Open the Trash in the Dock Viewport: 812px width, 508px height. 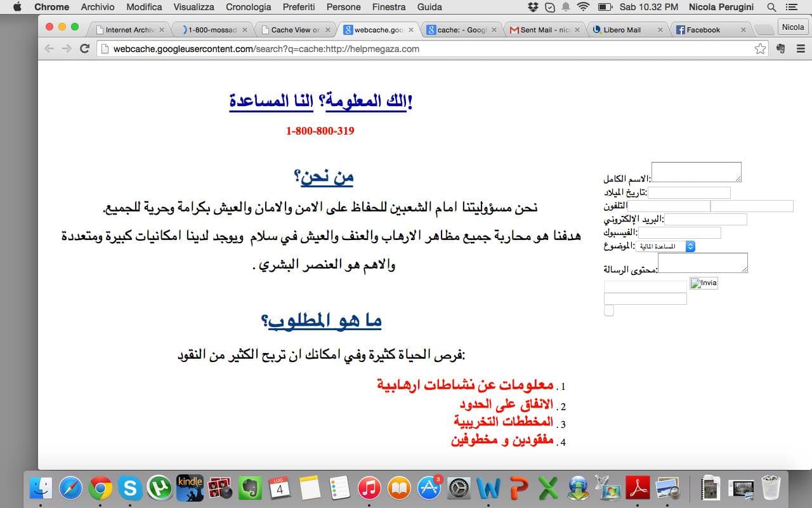tap(771, 488)
